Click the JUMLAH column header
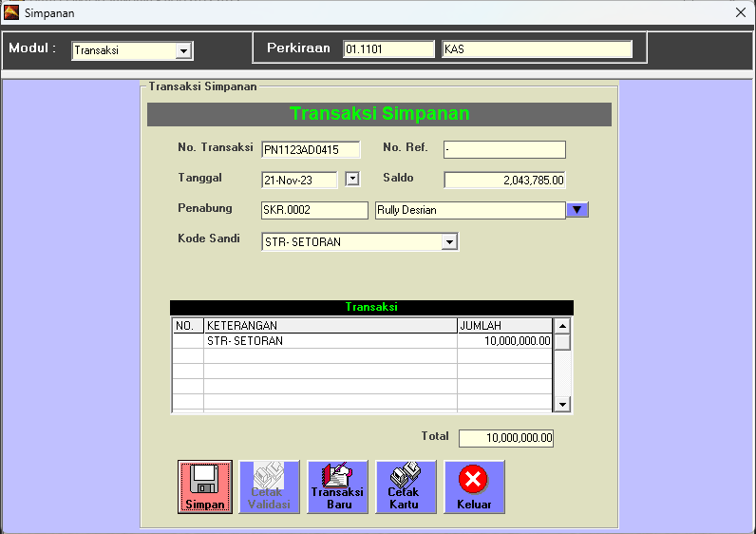This screenshot has height=534, width=756. (503, 326)
